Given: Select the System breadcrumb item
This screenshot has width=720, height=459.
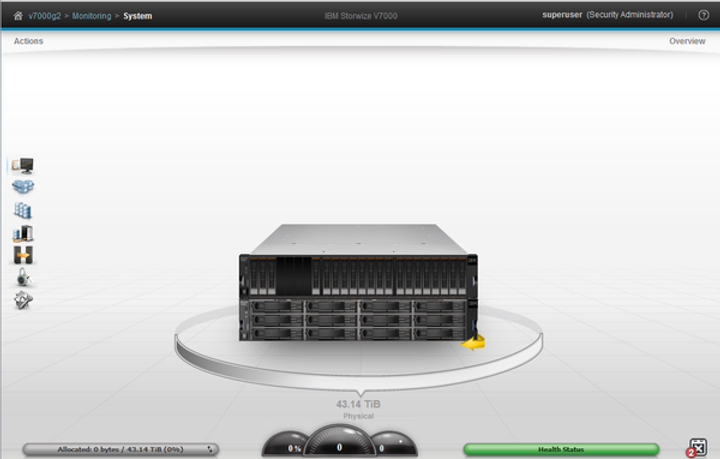Looking at the screenshot, I should click(137, 16).
